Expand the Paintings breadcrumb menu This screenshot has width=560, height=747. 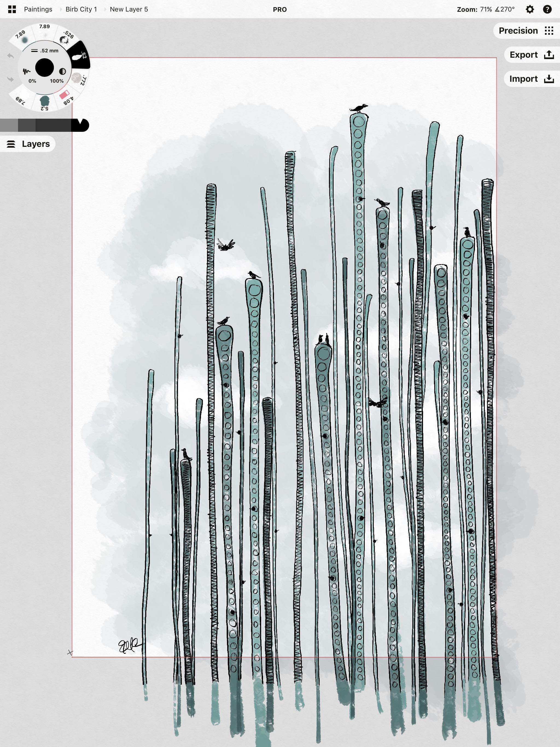(38, 9)
